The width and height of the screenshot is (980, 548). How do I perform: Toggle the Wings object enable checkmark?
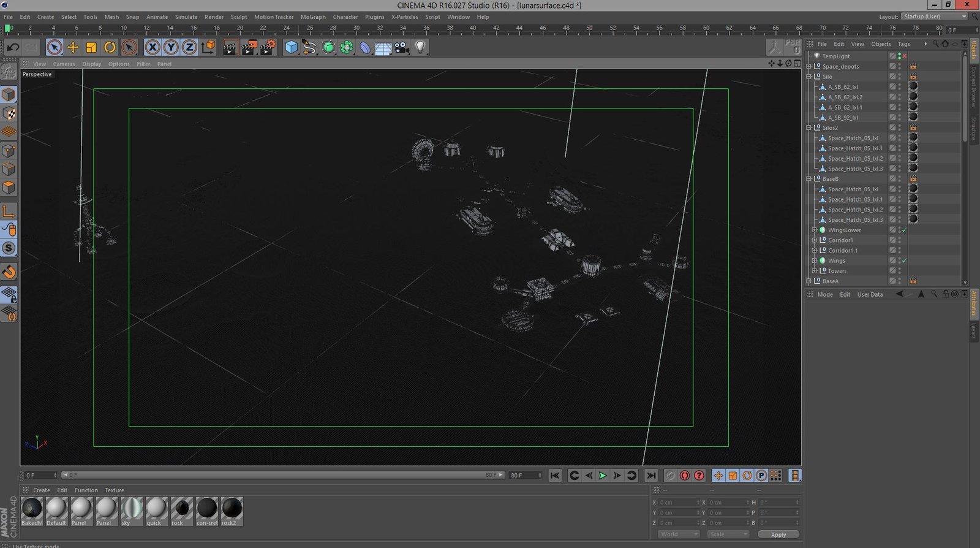coord(904,261)
